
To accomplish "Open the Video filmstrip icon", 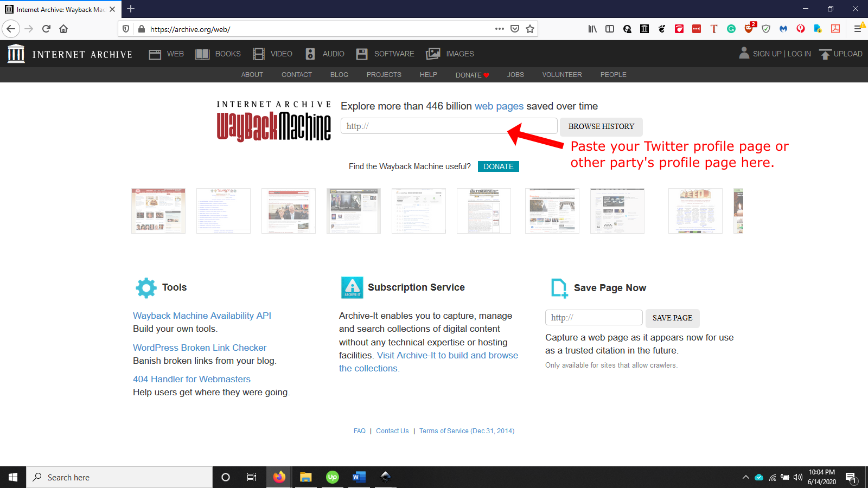I will pyautogui.click(x=259, y=54).
